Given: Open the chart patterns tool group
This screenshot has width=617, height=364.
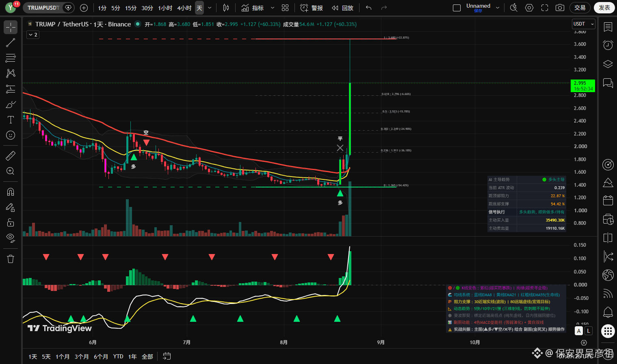Looking at the screenshot, I should coord(11,73).
